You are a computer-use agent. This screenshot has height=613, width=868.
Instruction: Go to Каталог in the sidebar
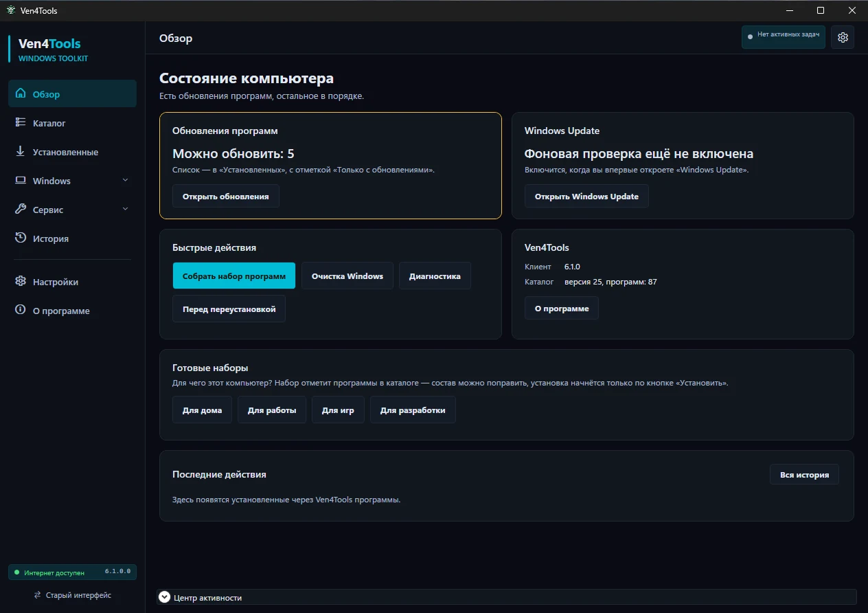tap(72, 123)
